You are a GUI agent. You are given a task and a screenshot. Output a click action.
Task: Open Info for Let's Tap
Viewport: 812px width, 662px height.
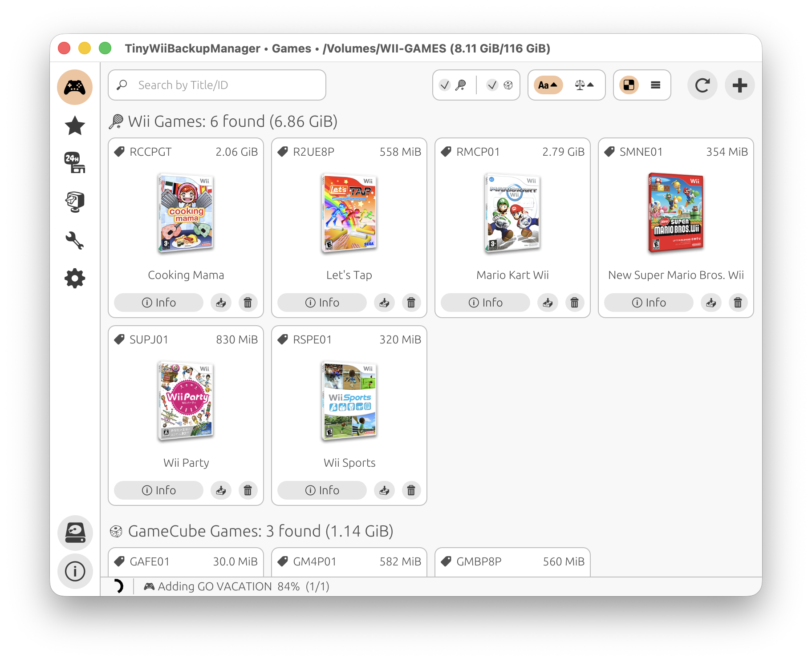click(x=322, y=303)
